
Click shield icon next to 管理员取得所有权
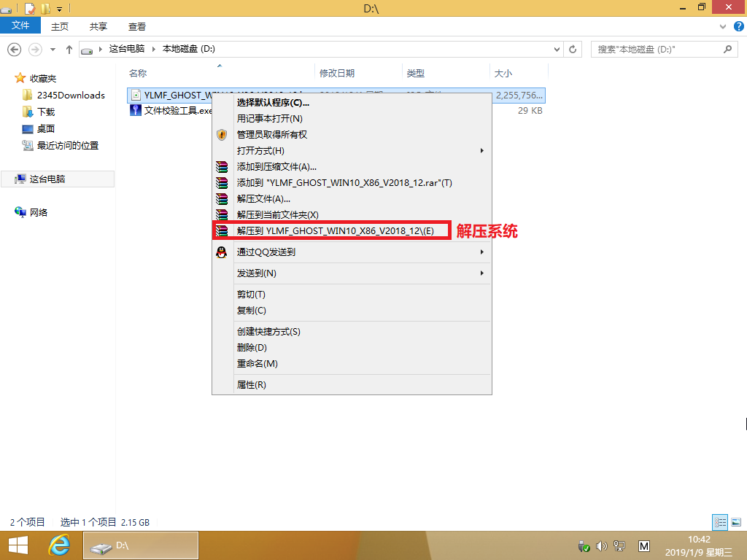[221, 134]
